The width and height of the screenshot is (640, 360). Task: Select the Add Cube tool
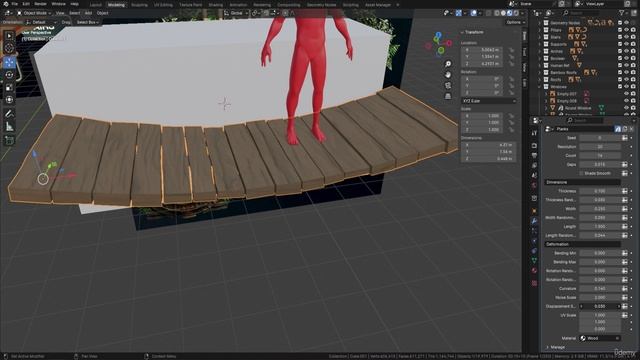[9, 141]
